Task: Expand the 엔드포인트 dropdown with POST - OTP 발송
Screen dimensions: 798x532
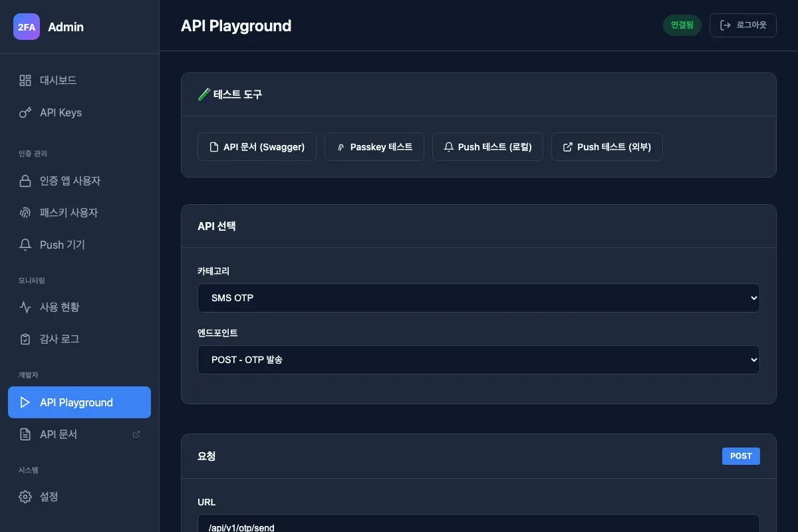Action: pyautogui.click(x=479, y=359)
